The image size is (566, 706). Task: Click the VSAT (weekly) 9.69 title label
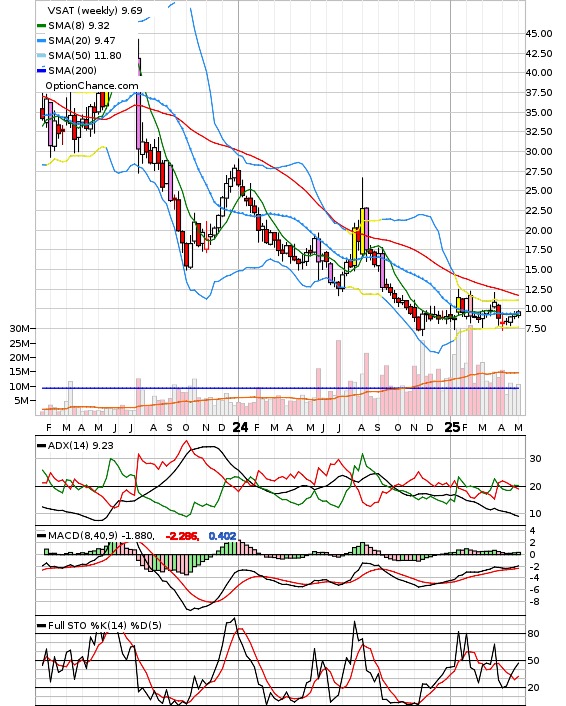coord(95,10)
